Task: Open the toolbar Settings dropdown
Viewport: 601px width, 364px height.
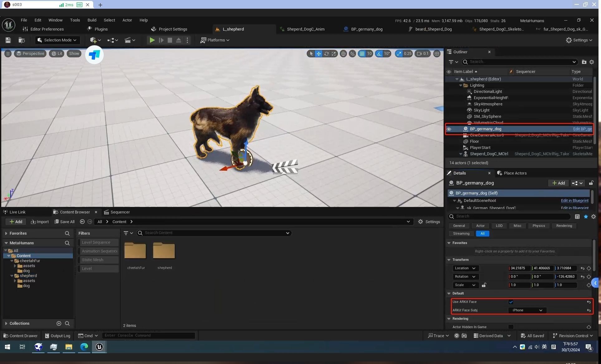Action: 579,40
